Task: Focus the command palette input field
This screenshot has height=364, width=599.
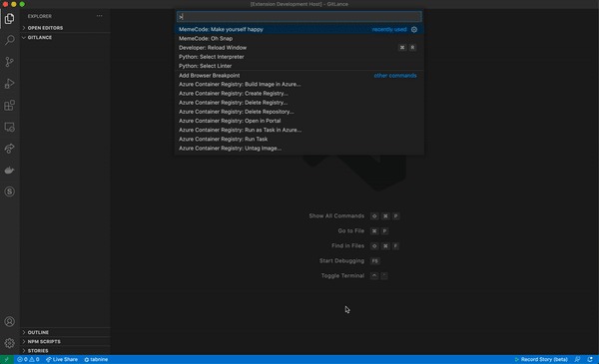Action: [299, 17]
